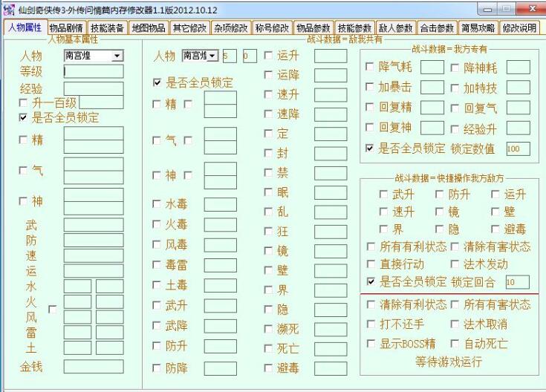Image resolution: width=546 pixels, height=392 pixels.
Task: Tick the 降气耗 checkbox
Action: coord(370,67)
